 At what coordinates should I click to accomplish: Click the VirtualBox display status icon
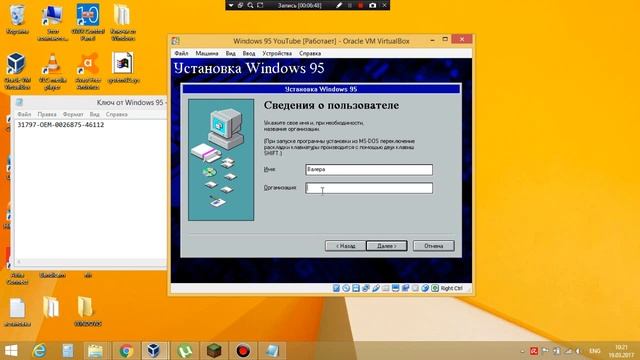coord(395,288)
